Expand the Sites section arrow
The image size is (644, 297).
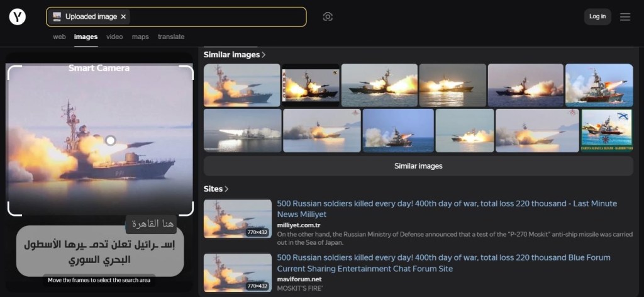pyautogui.click(x=227, y=189)
